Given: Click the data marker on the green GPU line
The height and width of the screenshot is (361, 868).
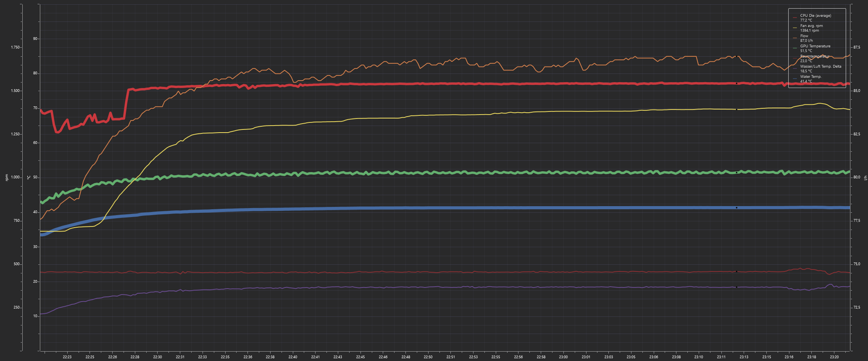Looking at the screenshot, I should click(x=737, y=172).
